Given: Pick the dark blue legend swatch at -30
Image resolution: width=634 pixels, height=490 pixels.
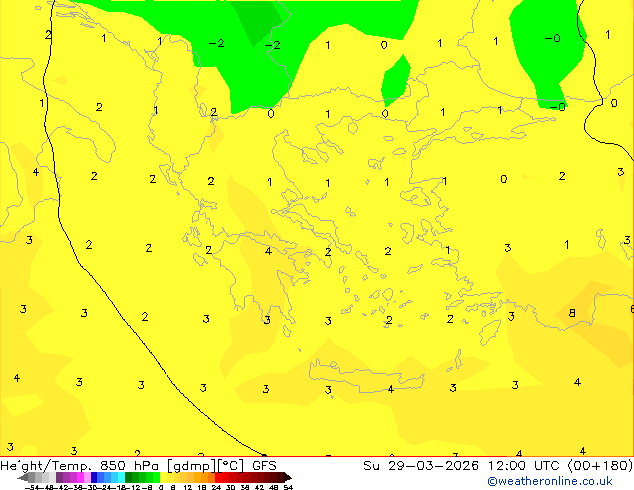Looking at the screenshot, I should [x=94, y=477].
